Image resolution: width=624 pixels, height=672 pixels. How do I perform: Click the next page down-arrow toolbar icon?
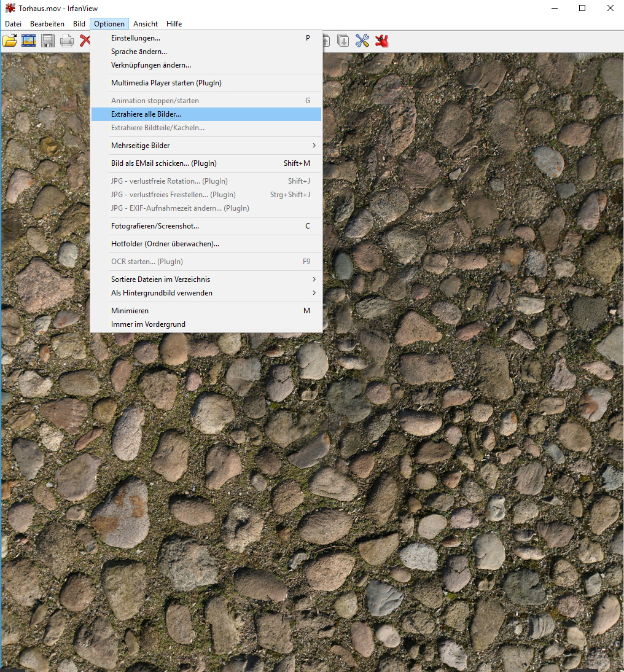[343, 41]
